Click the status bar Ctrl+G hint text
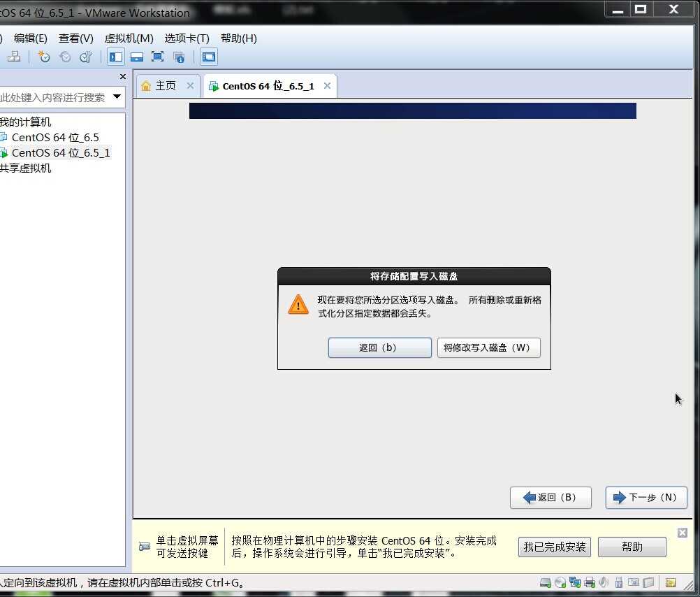The height and width of the screenshot is (597, 700). (x=122, y=583)
